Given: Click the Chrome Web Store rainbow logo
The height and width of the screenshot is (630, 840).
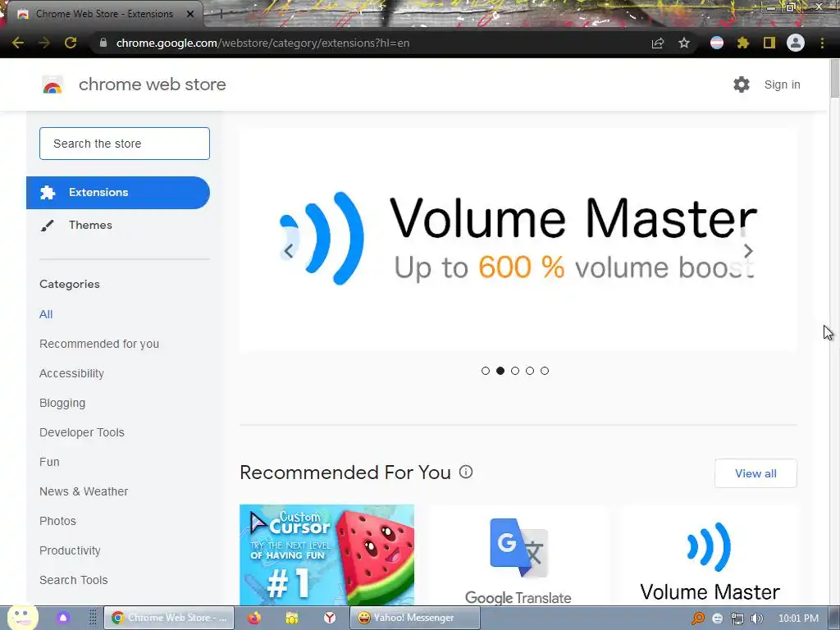Looking at the screenshot, I should 52,84.
